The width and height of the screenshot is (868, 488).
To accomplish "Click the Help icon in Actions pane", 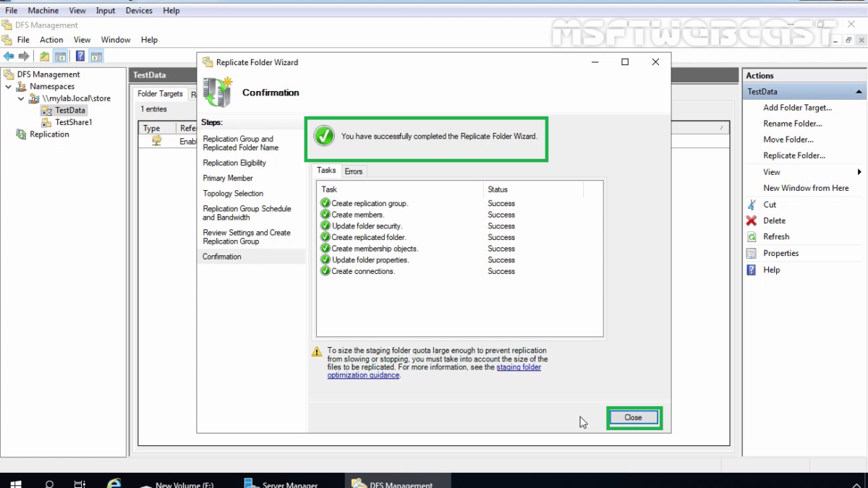I will coord(752,270).
